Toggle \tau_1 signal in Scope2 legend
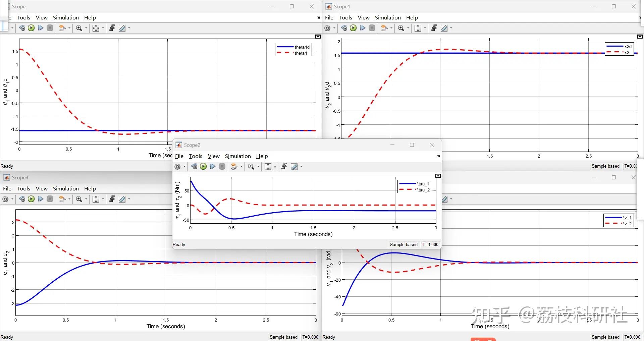 point(414,184)
